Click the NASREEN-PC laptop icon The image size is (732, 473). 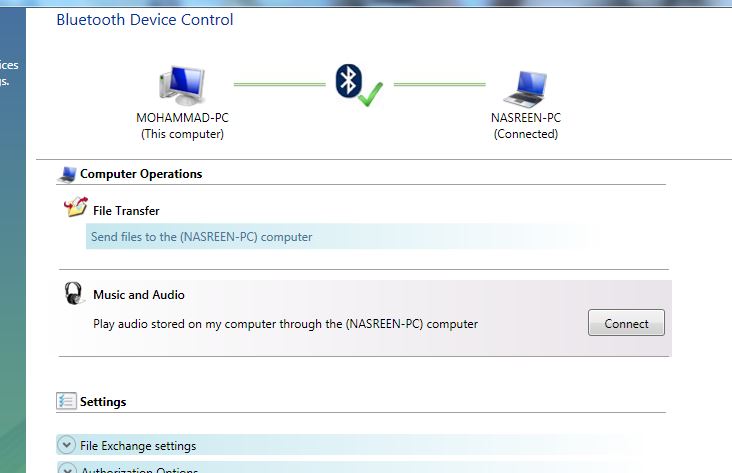pos(526,89)
